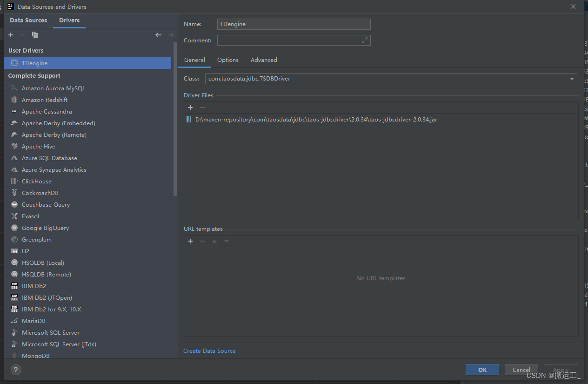The width and height of the screenshot is (588, 384).
Task: Click the Name input field
Action: coord(294,24)
